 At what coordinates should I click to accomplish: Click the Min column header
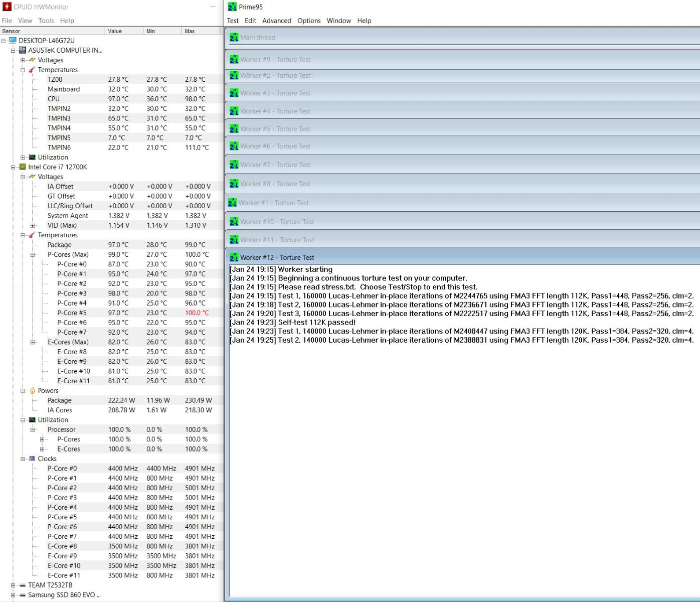click(x=162, y=31)
